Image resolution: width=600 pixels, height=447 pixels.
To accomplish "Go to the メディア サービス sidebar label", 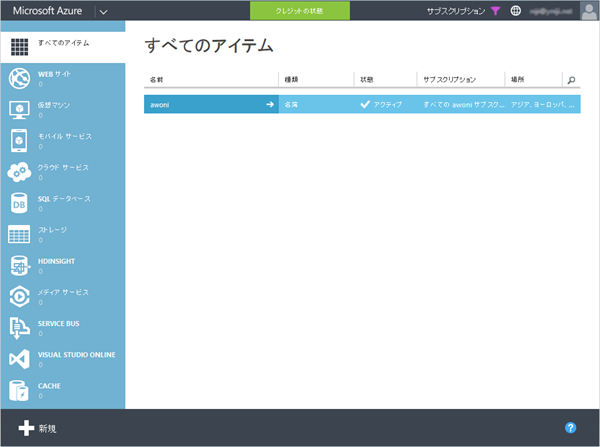I will (x=63, y=292).
